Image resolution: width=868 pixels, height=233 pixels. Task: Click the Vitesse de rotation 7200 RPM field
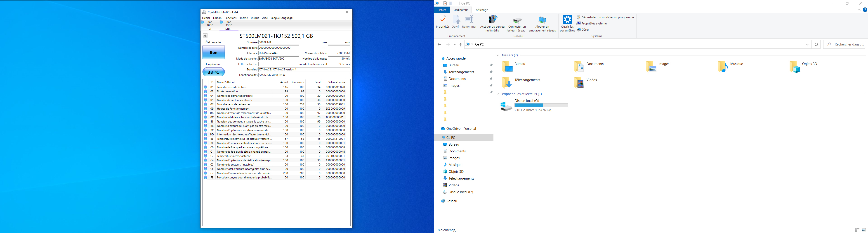(339, 53)
